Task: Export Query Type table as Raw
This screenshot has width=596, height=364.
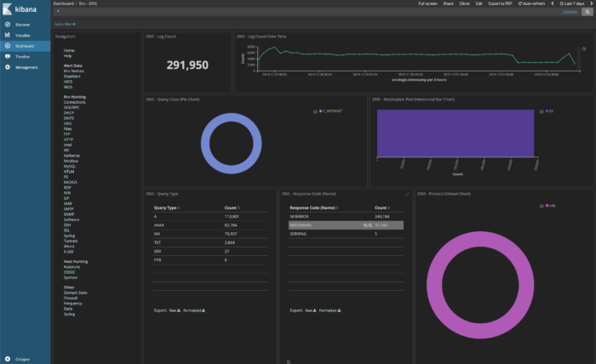Action: click(x=175, y=310)
